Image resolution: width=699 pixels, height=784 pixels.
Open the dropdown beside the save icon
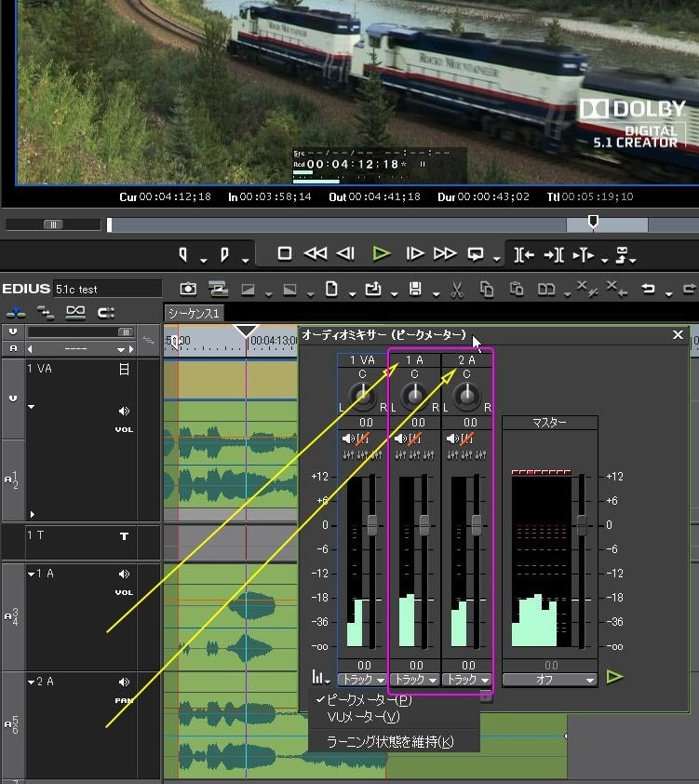click(x=436, y=294)
